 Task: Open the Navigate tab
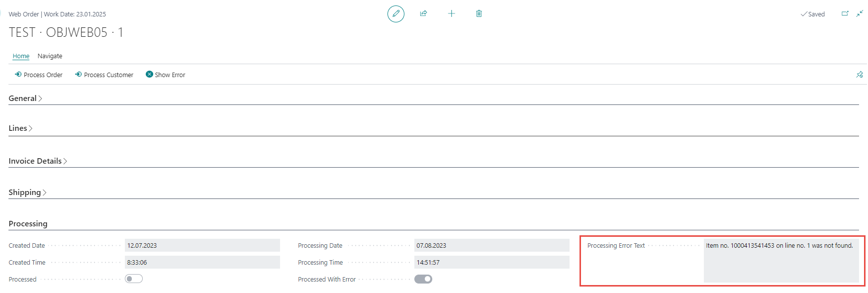click(x=50, y=56)
